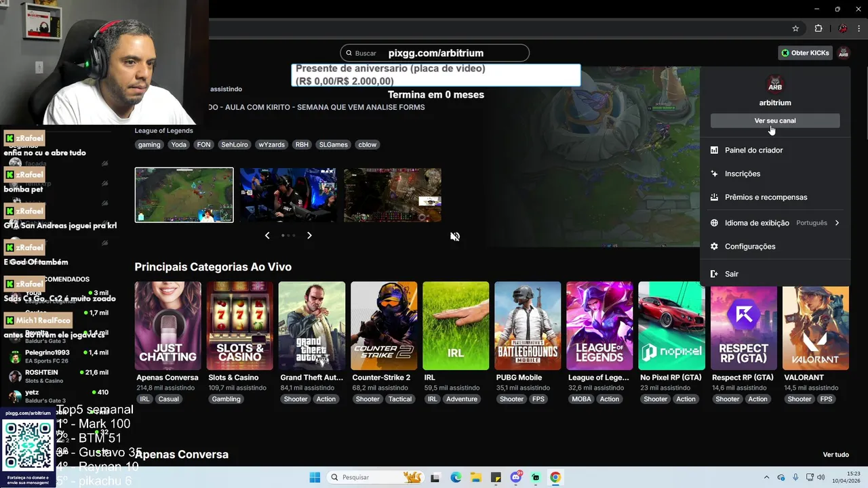868x488 pixels.
Task: Click the Gambling tag under Slots & Casino
Action: [226, 399]
